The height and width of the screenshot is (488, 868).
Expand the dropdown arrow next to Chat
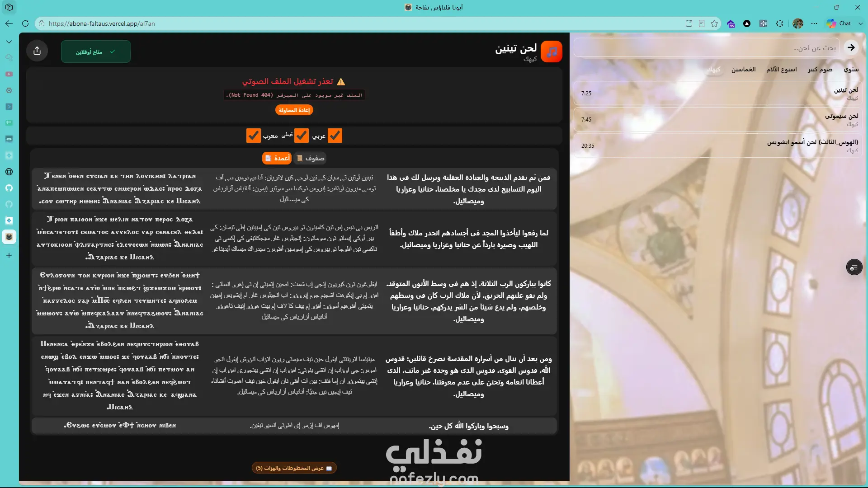point(860,23)
